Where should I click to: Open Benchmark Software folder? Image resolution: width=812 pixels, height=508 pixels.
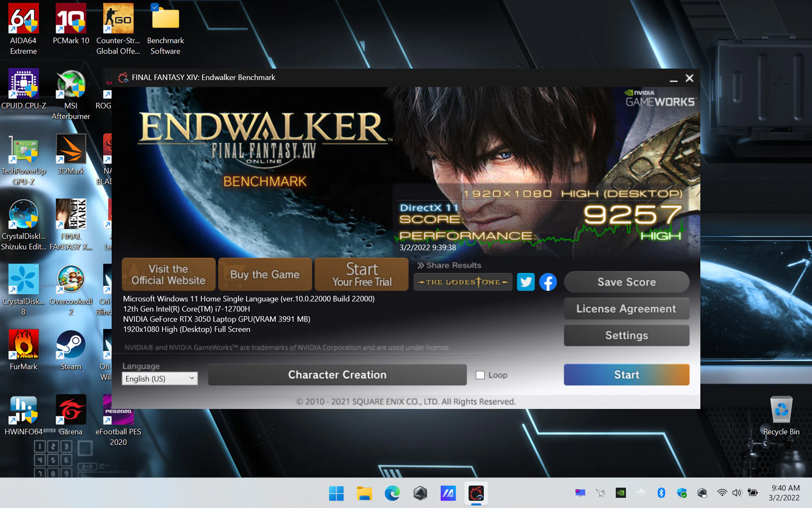[165, 29]
